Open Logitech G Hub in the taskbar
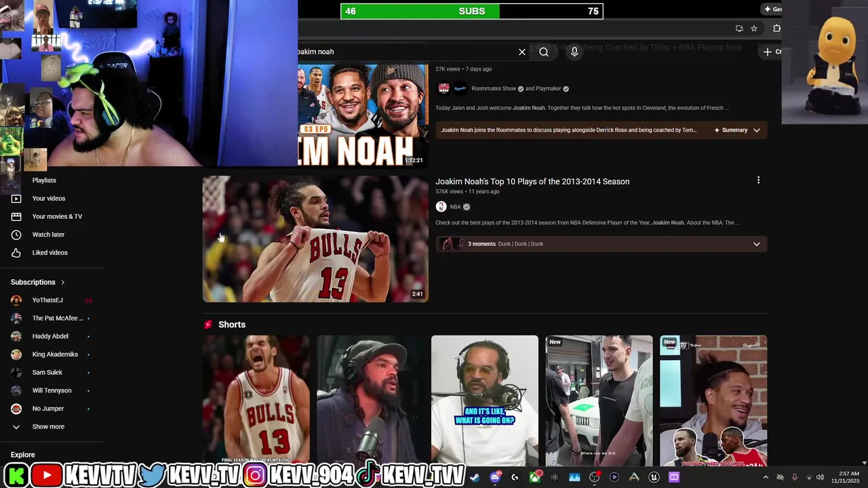 515,477
